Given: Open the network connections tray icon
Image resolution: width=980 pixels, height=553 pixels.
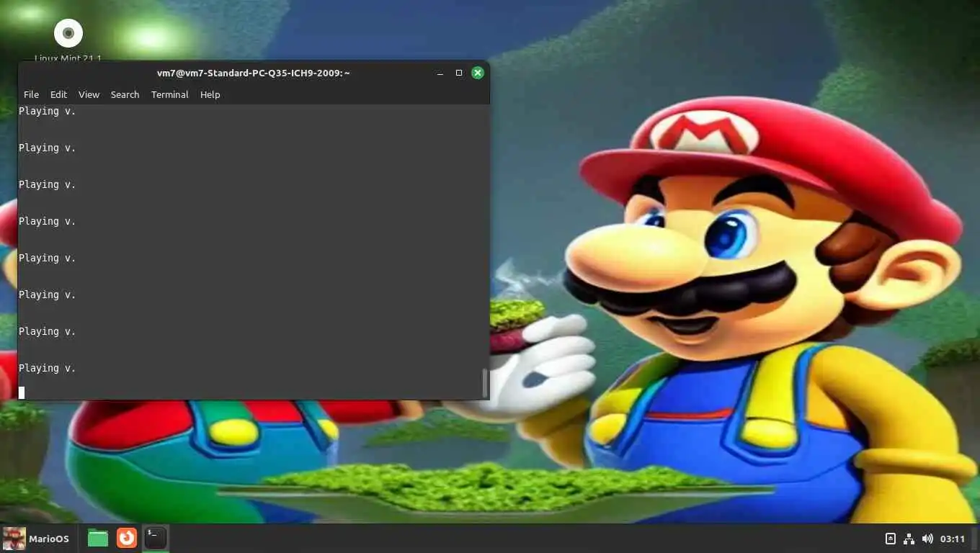Looking at the screenshot, I should [x=909, y=539].
